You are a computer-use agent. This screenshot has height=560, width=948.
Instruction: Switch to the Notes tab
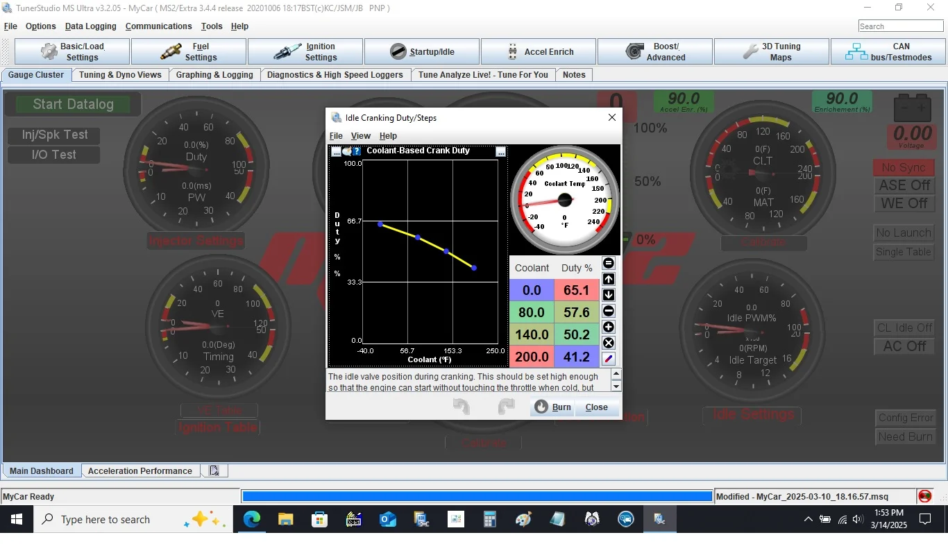point(574,75)
